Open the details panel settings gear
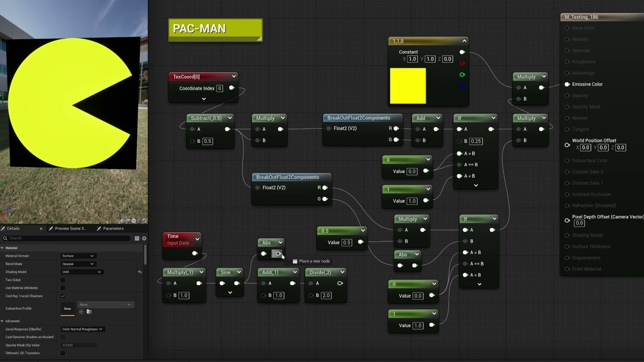The height and width of the screenshot is (362, 644). (x=144, y=238)
